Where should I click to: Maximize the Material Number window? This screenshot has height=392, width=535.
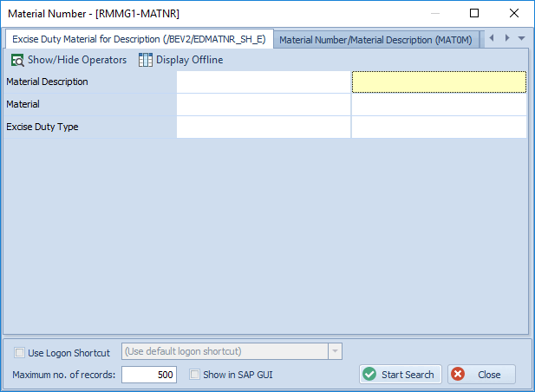[474, 13]
